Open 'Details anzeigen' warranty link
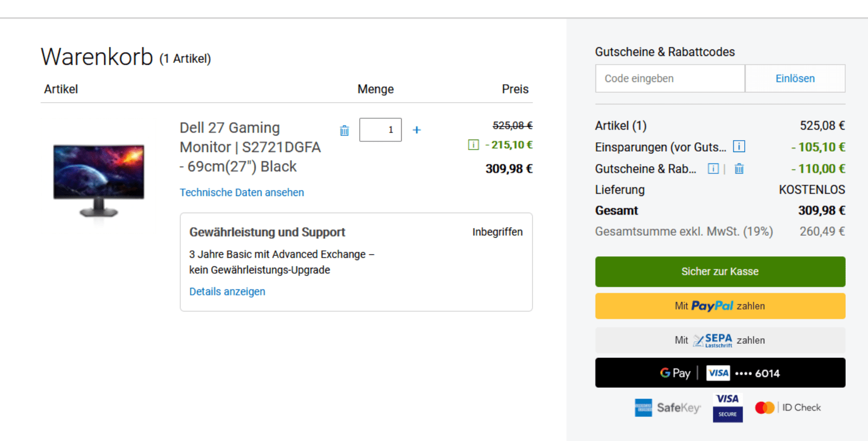Image resolution: width=868 pixels, height=441 pixels. [227, 291]
